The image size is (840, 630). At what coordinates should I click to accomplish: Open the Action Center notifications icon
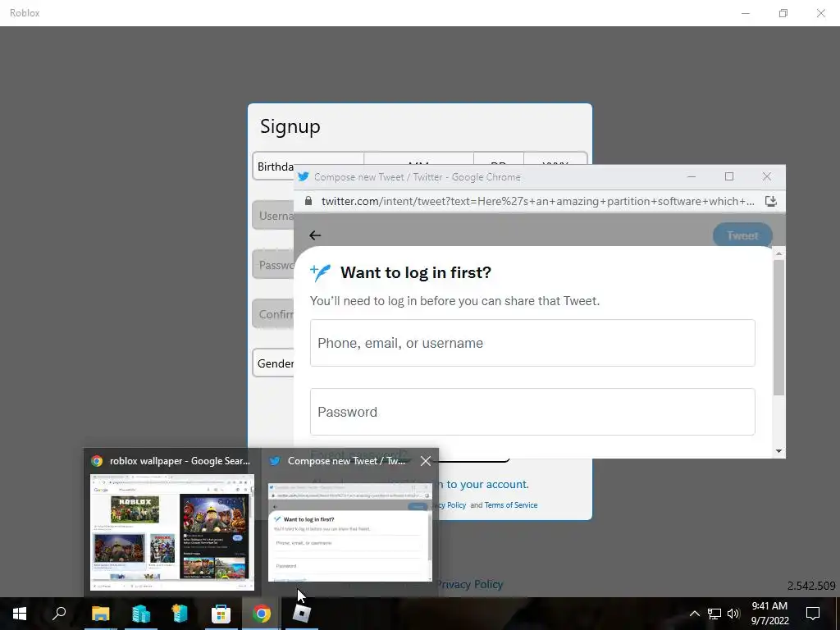[813, 614]
